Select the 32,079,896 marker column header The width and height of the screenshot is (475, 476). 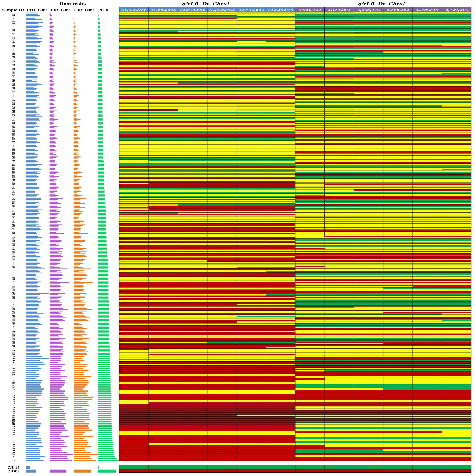click(193, 10)
